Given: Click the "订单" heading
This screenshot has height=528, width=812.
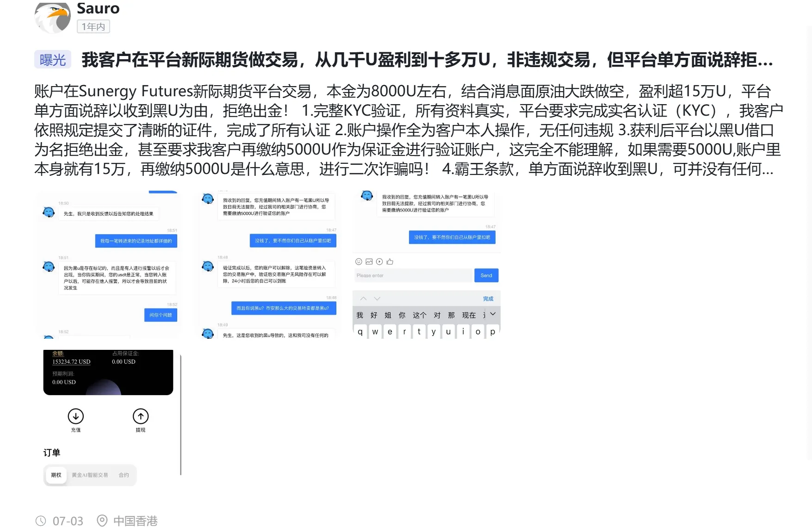Looking at the screenshot, I should (52, 453).
